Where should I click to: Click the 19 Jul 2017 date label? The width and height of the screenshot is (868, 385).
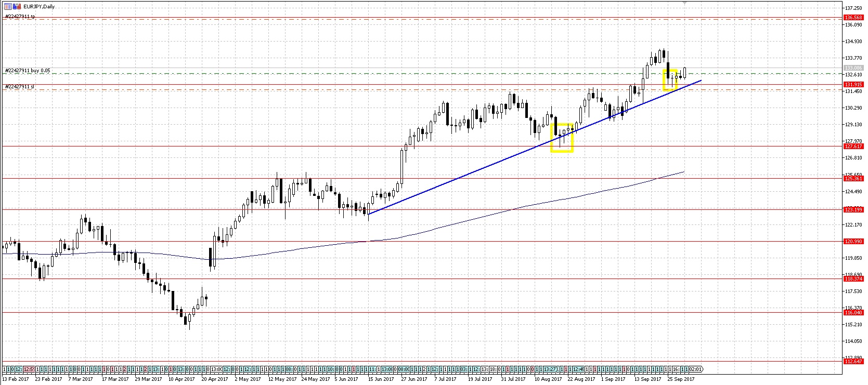coord(481,379)
